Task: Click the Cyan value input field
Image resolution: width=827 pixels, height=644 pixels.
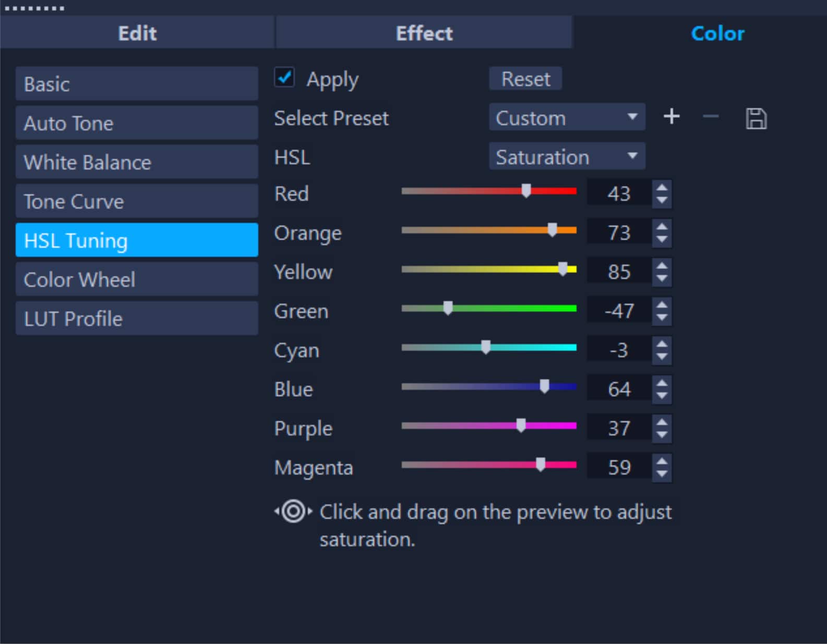Action: pyautogui.click(x=619, y=350)
